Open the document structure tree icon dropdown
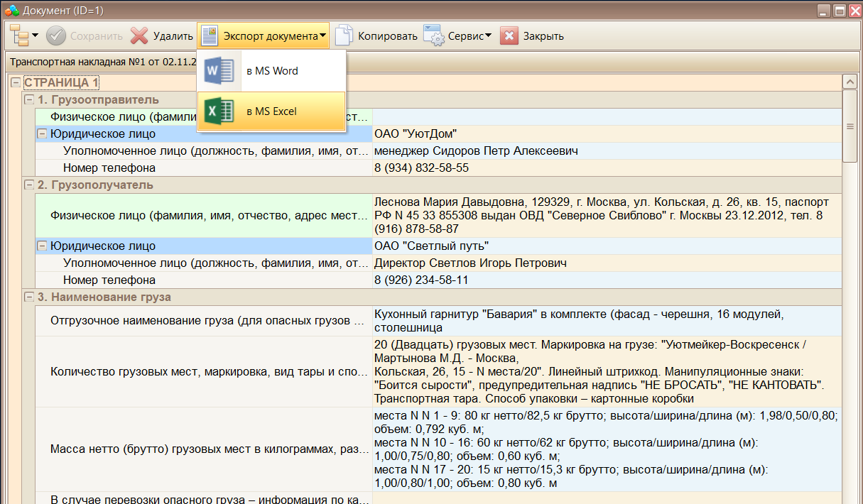863x504 pixels. (24, 35)
